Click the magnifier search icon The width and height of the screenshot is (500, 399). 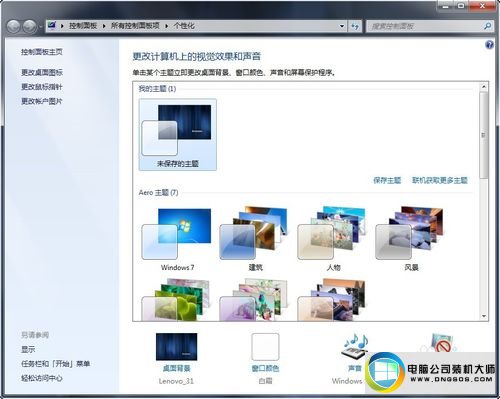[x=487, y=26]
